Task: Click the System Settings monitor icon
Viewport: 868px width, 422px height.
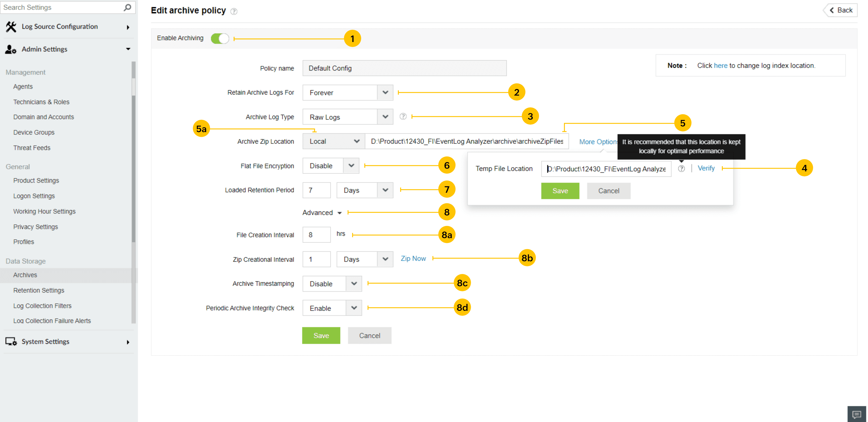Action: (x=11, y=341)
